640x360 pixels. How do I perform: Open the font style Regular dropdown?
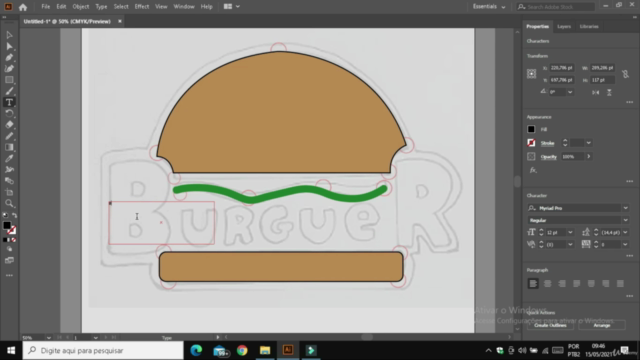pyautogui.click(x=625, y=220)
